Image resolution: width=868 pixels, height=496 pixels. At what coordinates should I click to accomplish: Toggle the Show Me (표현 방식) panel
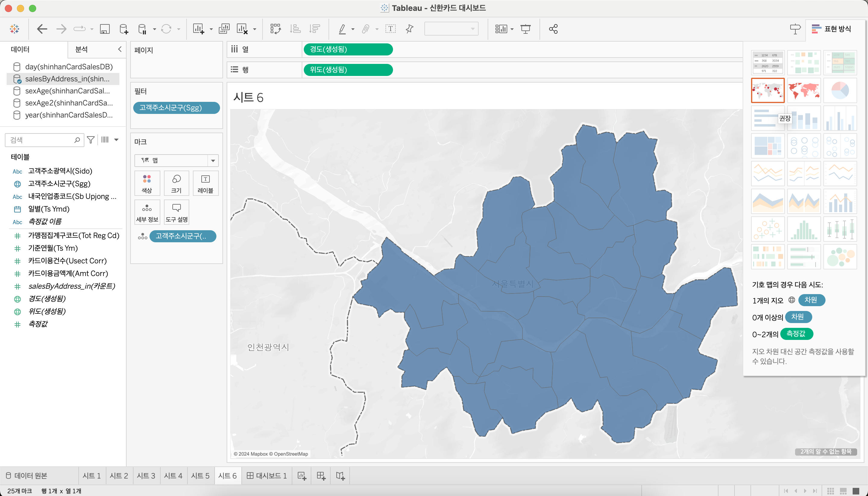pyautogui.click(x=831, y=29)
